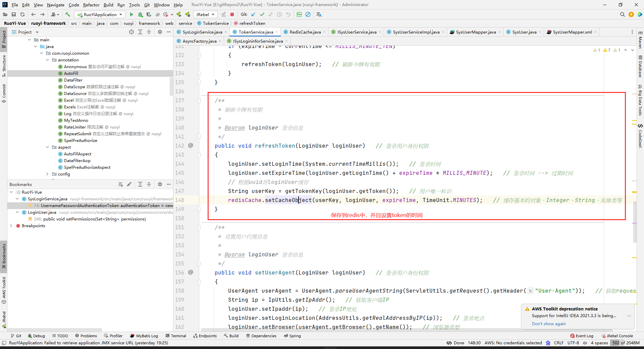The width and height of the screenshot is (644, 349).
Task: Open the RuoYiApplication run configuration dropdown
Action: [x=100, y=14]
